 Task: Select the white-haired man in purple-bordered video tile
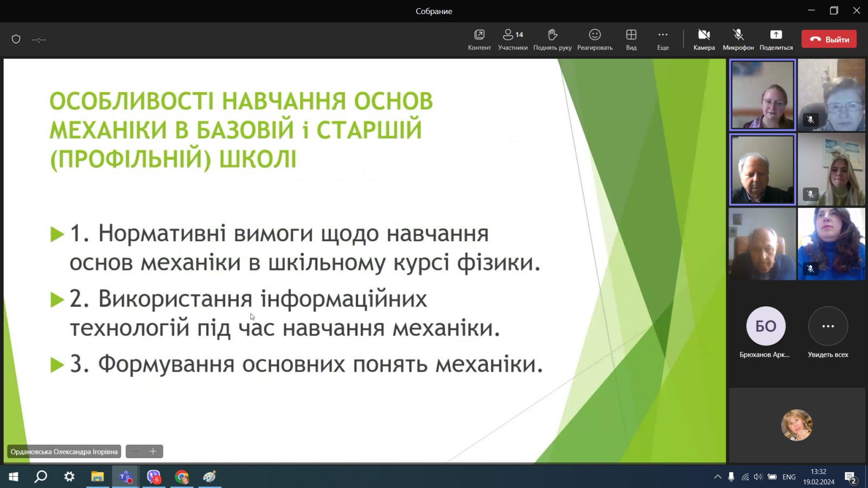point(762,170)
